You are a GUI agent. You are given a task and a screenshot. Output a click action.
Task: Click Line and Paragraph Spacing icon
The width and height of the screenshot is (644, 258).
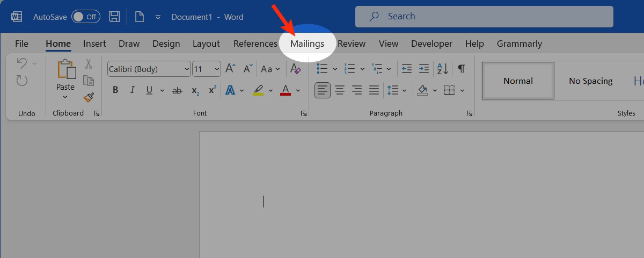(x=393, y=90)
